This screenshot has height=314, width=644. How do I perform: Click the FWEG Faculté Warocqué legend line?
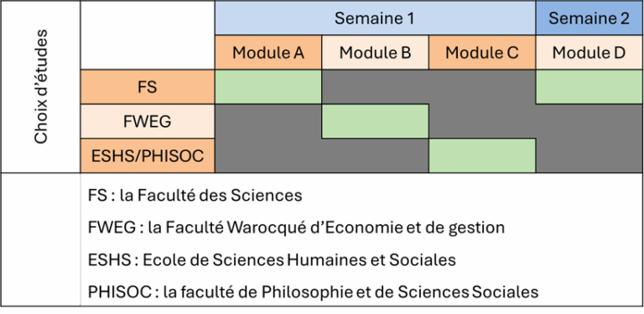[296, 228]
